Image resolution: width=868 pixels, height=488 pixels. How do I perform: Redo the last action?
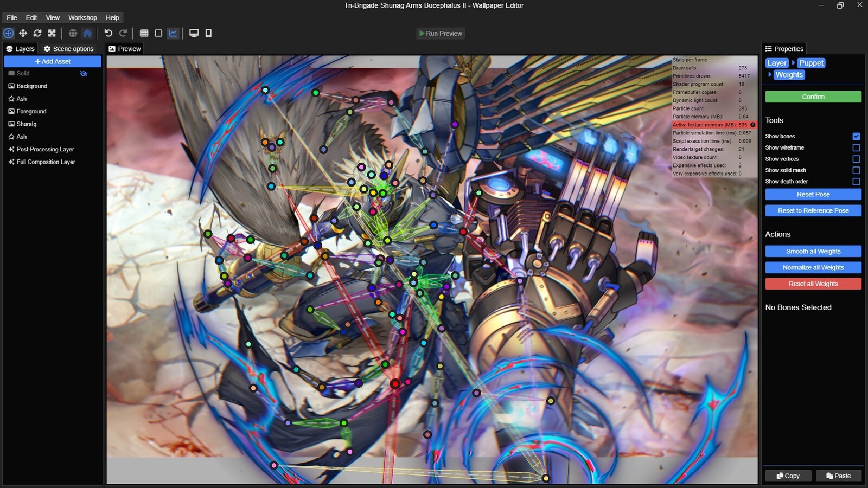(x=123, y=33)
